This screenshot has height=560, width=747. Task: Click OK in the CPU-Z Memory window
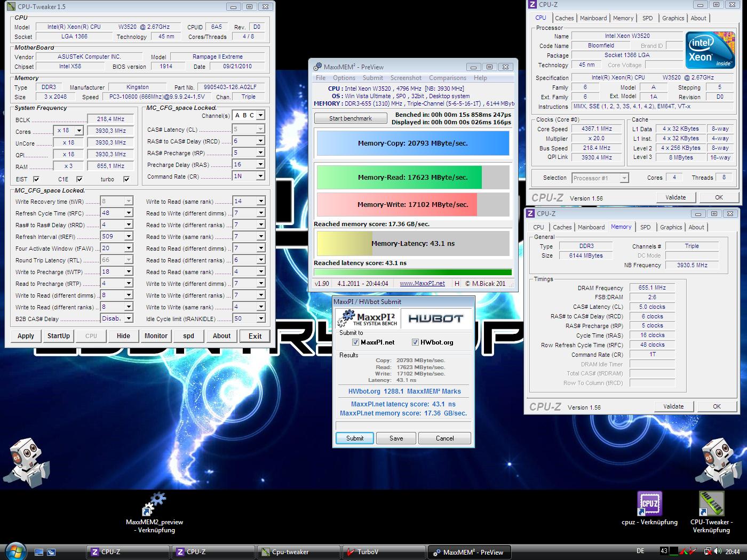coord(717,406)
